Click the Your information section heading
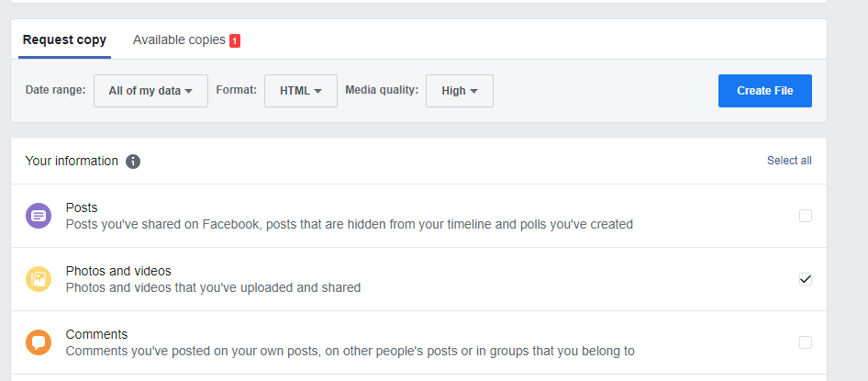Image resolution: width=868 pixels, height=381 pixels. point(72,161)
